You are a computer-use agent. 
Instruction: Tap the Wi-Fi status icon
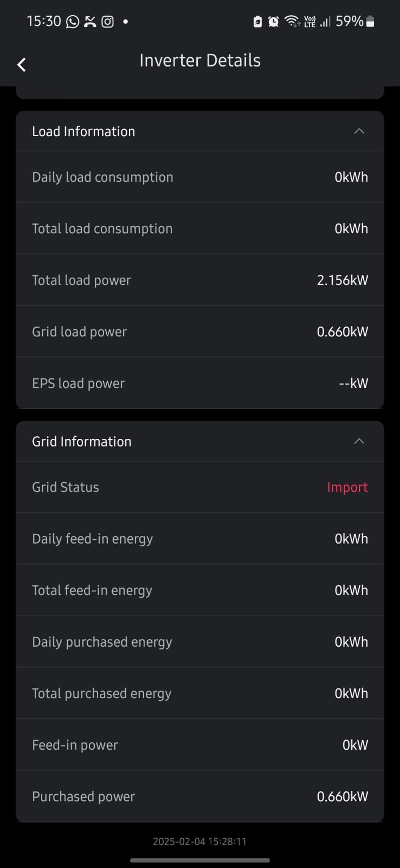[292, 22]
